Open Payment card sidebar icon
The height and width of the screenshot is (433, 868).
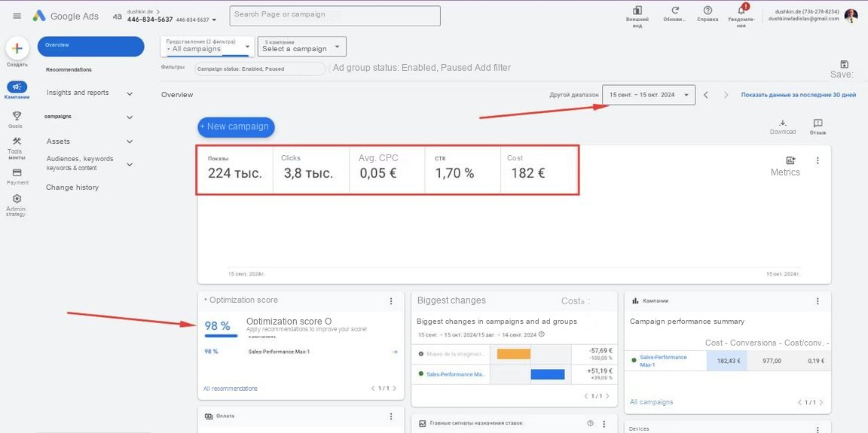click(x=17, y=172)
